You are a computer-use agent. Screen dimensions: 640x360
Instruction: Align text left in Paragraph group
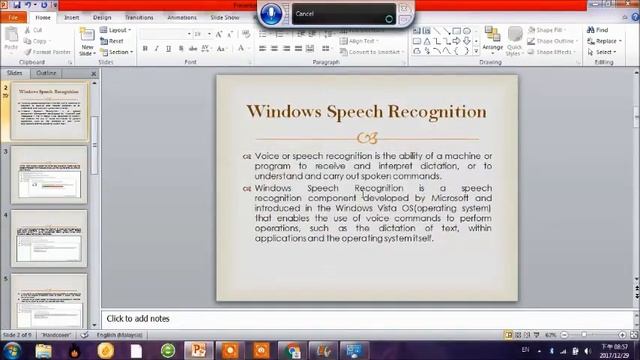(x=262, y=49)
